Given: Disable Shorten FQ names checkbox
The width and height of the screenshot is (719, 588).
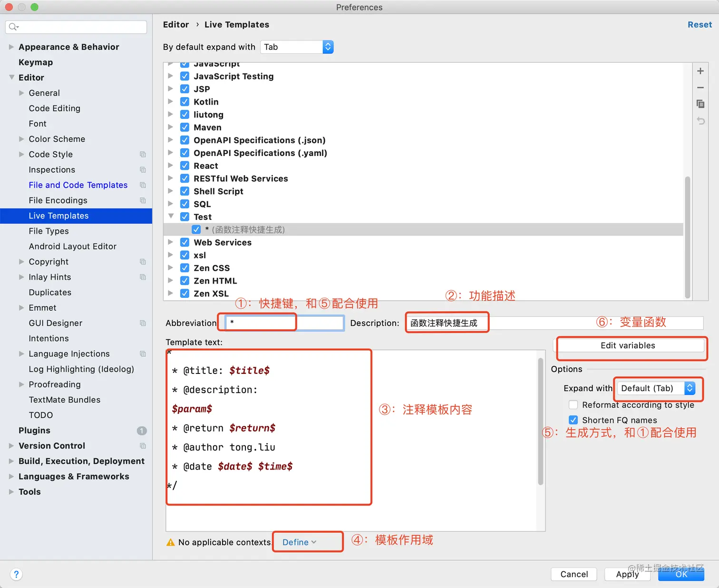Looking at the screenshot, I should pos(573,420).
